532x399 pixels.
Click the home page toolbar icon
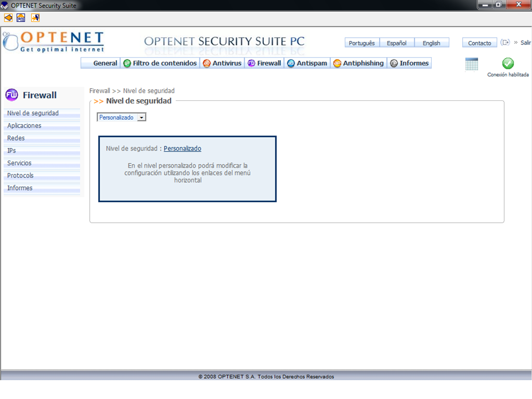21,18
